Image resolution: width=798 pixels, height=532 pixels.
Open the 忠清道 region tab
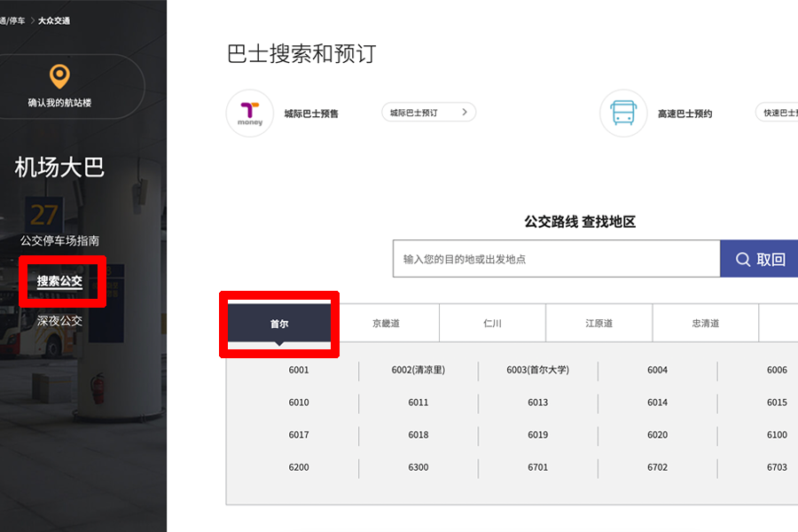pyautogui.click(x=706, y=324)
